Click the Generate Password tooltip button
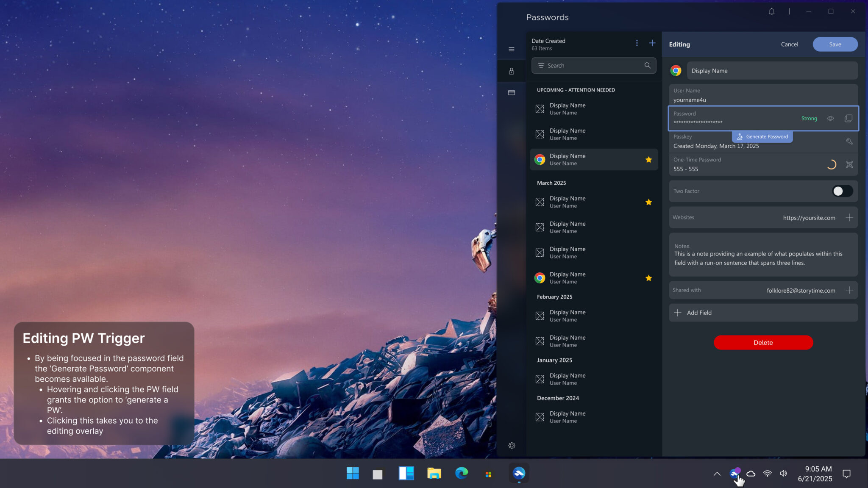 tap(762, 137)
